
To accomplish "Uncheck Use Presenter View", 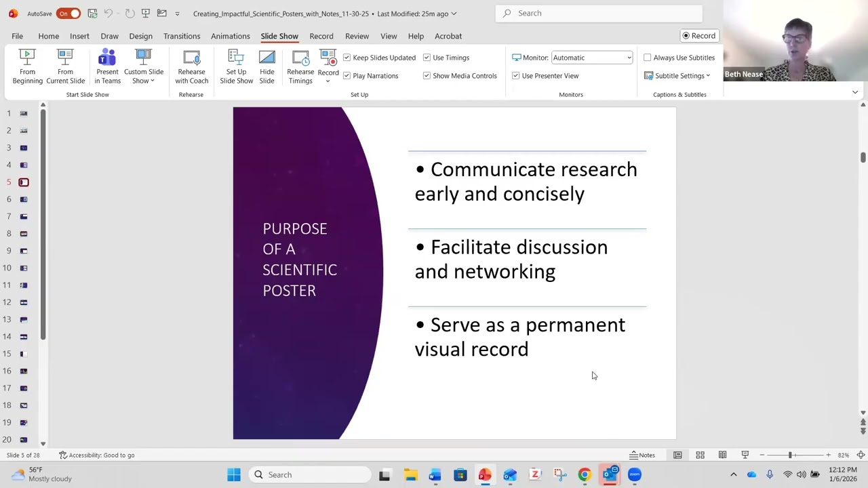I will [x=515, y=76].
